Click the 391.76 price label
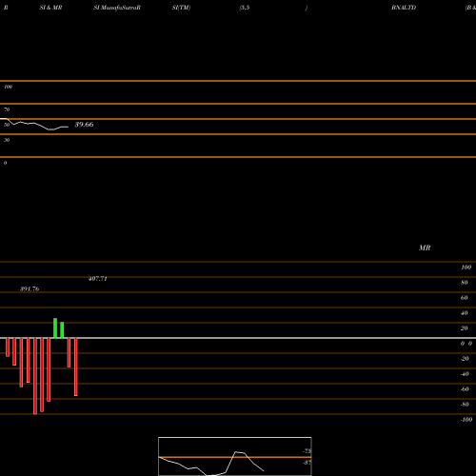476x476 pixels. [30, 289]
